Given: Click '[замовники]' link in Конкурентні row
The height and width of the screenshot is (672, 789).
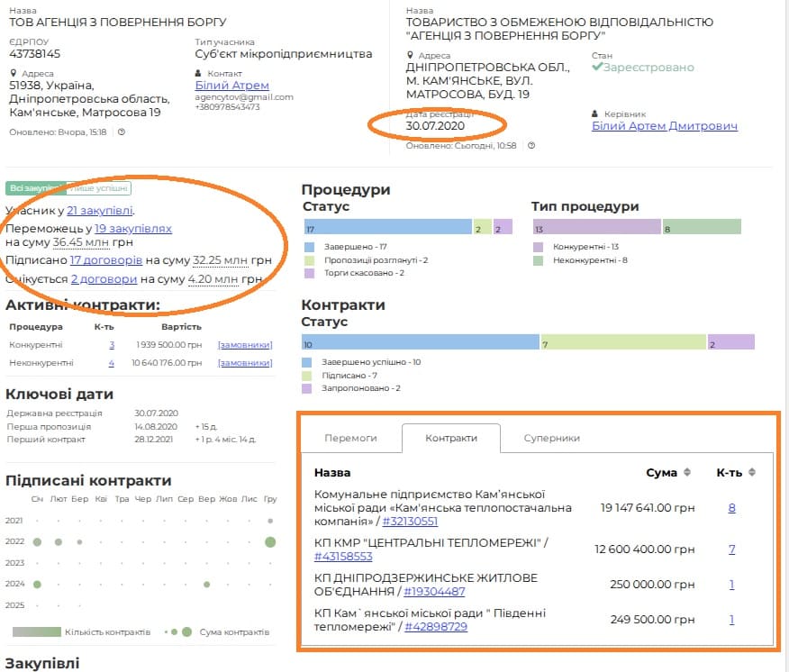Looking at the screenshot, I should tap(245, 345).
